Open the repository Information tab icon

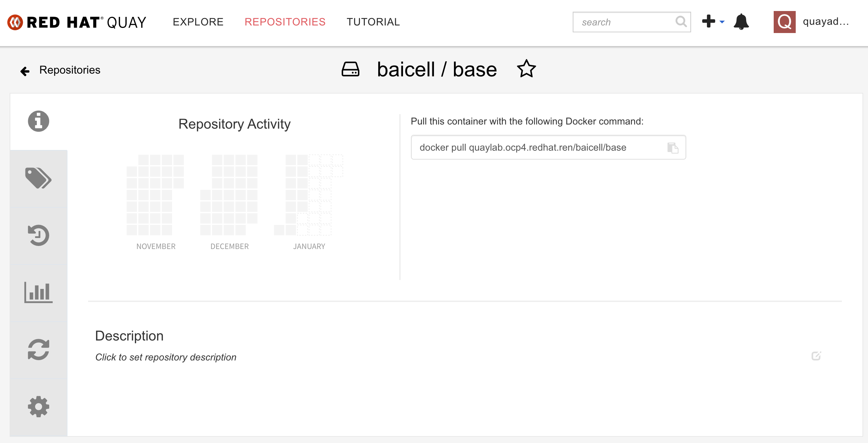pos(39,121)
